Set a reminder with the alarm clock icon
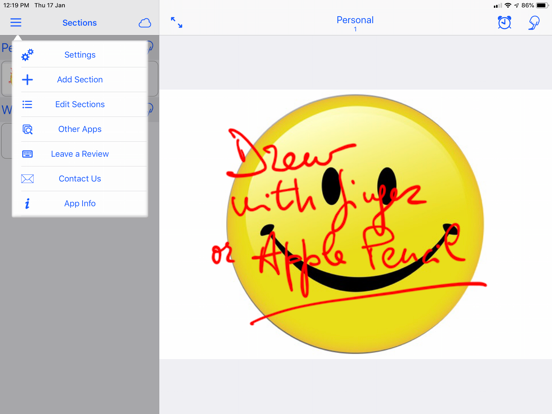Viewport: 552px width, 414px height. coord(504,23)
